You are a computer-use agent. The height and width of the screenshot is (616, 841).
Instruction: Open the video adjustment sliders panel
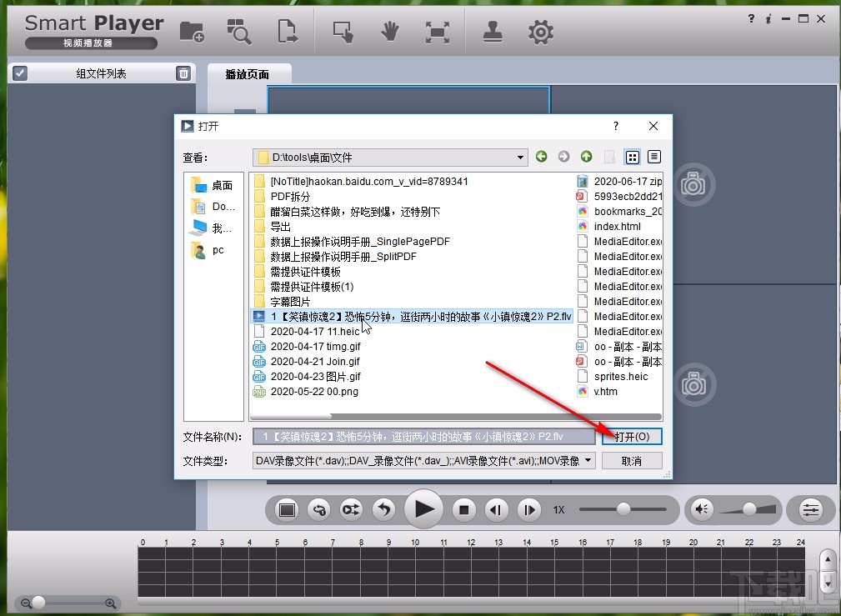[810, 510]
